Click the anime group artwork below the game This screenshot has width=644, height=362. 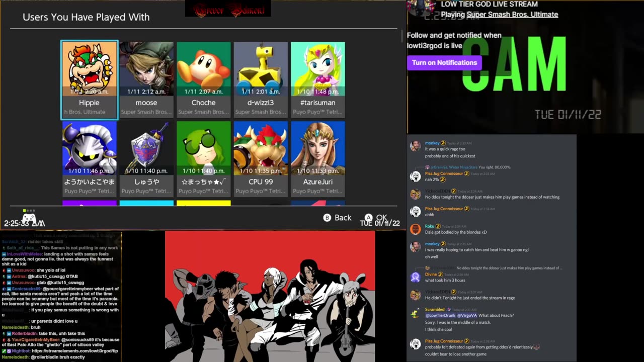tap(270, 297)
